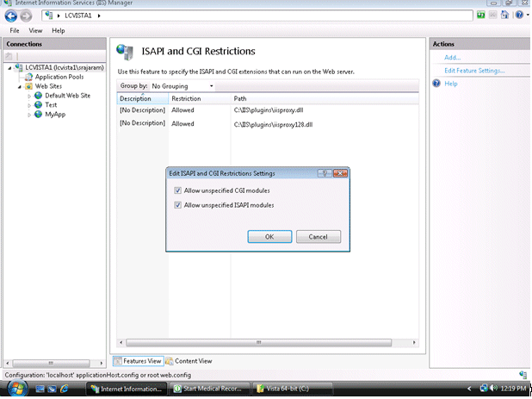Click the horizontal scrollbar under the restrictions list

[259, 342]
